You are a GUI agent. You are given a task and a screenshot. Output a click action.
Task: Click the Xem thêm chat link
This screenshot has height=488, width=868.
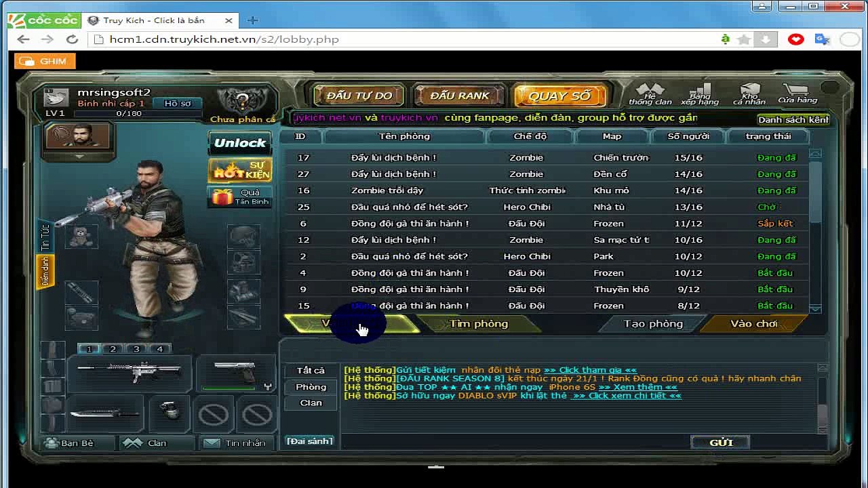click(x=637, y=387)
